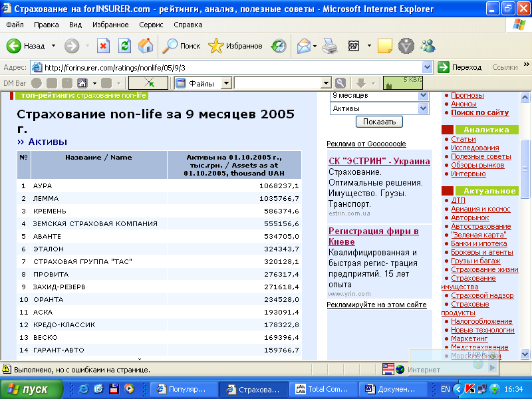Viewport: 532px width, 399px height.
Task: Open Search (Поиск) magnifier button
Action: click(x=182, y=46)
